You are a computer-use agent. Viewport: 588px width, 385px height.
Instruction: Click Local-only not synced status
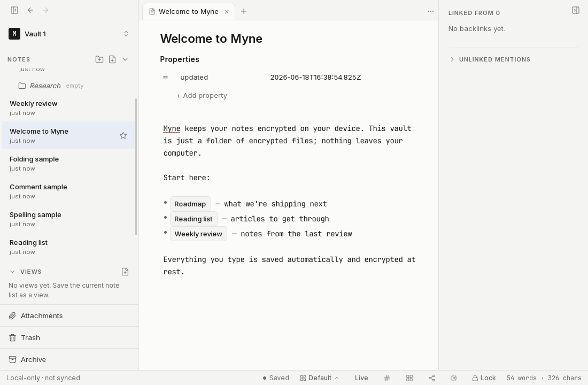[x=43, y=378]
